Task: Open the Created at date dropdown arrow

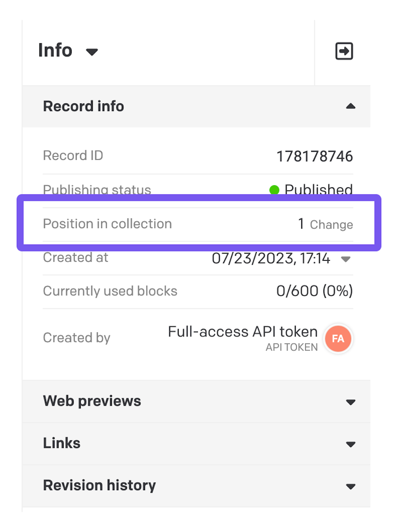Action: pos(345,259)
